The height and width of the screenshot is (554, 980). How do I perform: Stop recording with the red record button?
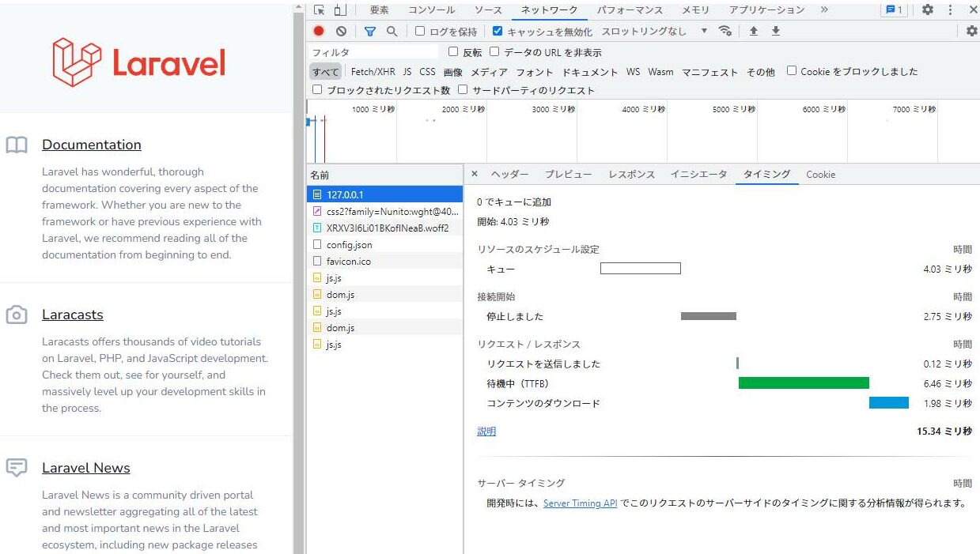(319, 32)
